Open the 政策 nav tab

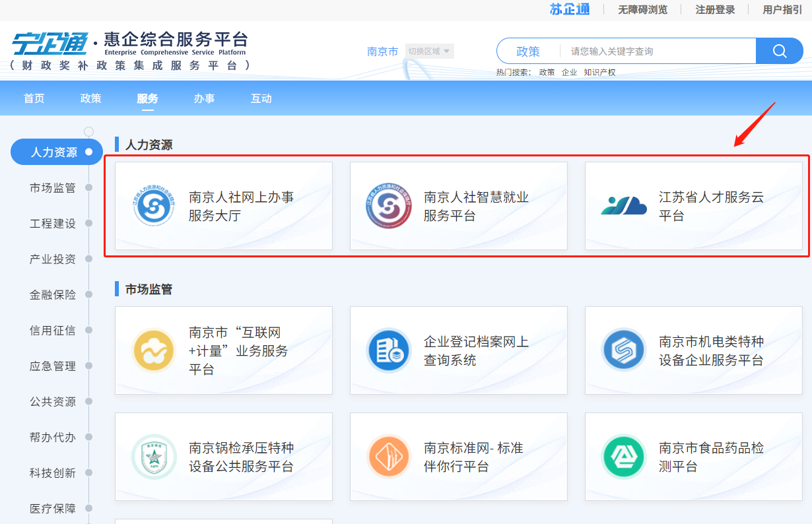pos(91,98)
